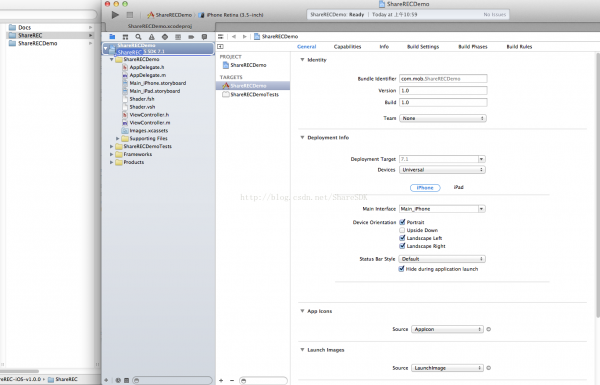Toggle Hide during application launch
This screenshot has height=385, width=600.
tap(401, 269)
